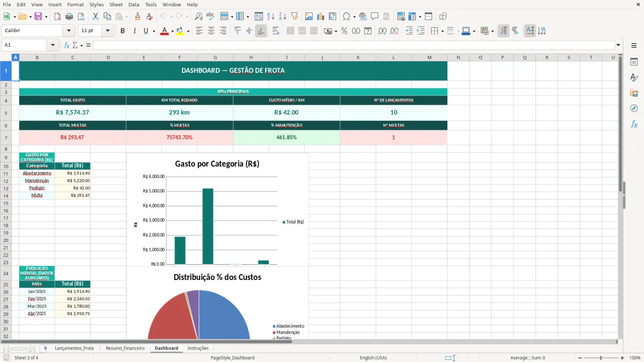Screen dimensions: 644x362
Task: Click the zoom slider handle
Action: pyautogui.click(x=601, y=358)
